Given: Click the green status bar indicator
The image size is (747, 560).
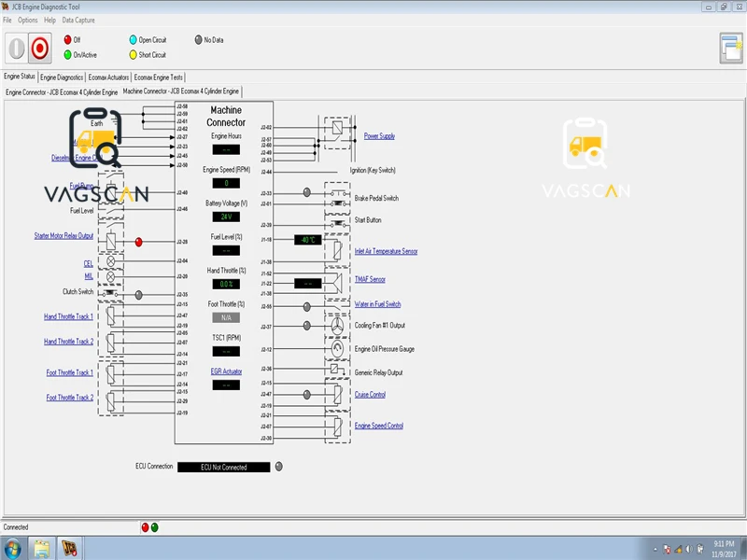Looking at the screenshot, I should point(154,527).
